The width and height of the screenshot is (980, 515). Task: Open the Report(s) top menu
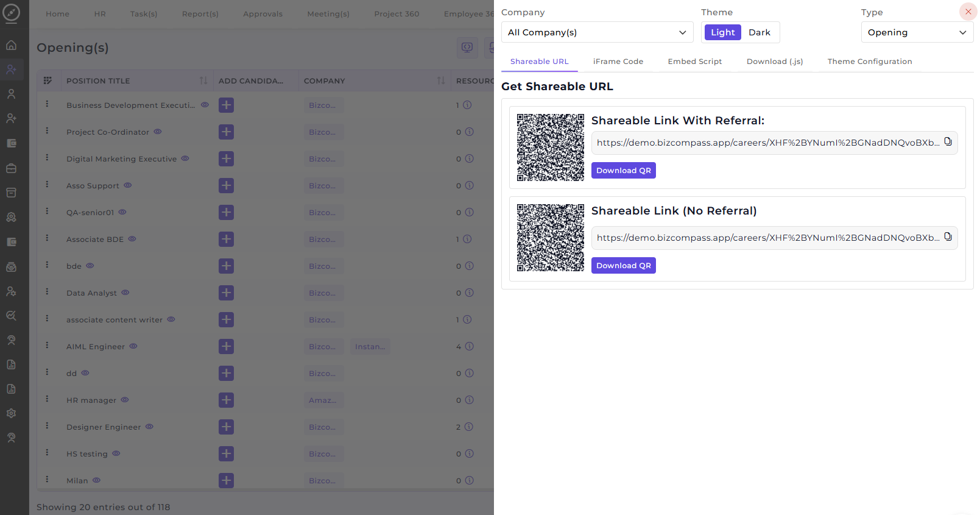(x=200, y=14)
